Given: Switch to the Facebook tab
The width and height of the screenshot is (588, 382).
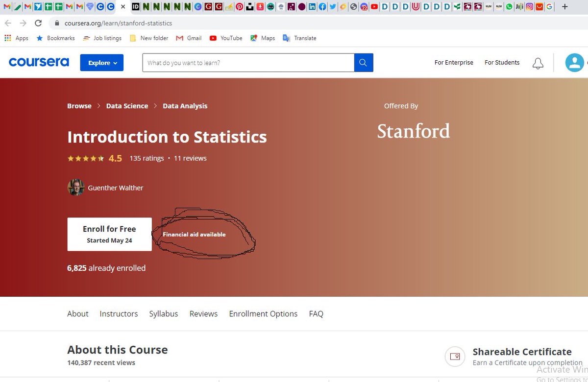Looking at the screenshot, I should (x=322, y=7).
